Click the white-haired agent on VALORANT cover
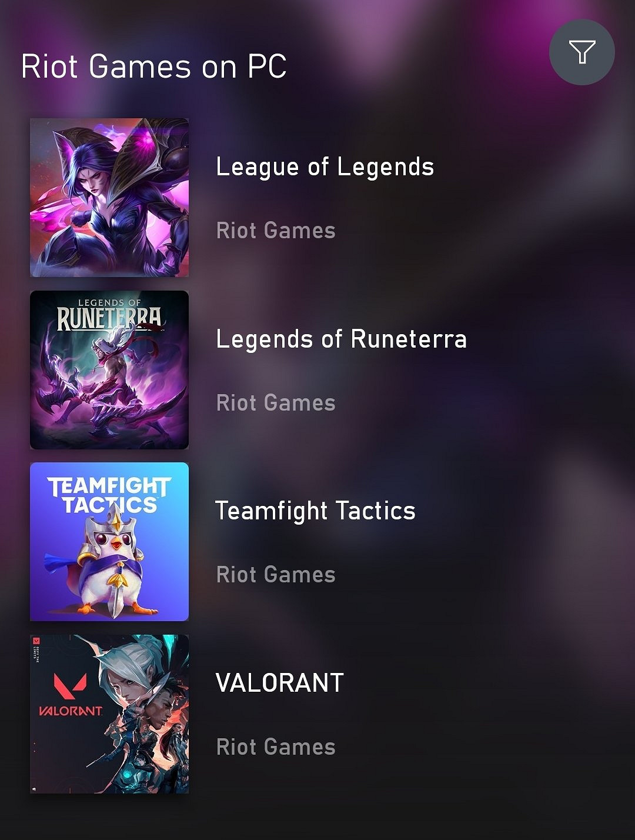635x840 pixels. pyautogui.click(x=128, y=674)
